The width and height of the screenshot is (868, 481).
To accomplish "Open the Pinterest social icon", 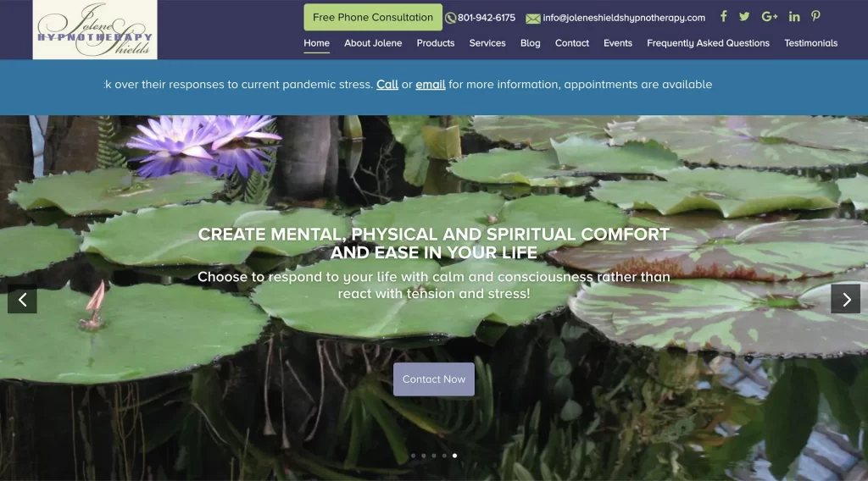I will click(815, 17).
